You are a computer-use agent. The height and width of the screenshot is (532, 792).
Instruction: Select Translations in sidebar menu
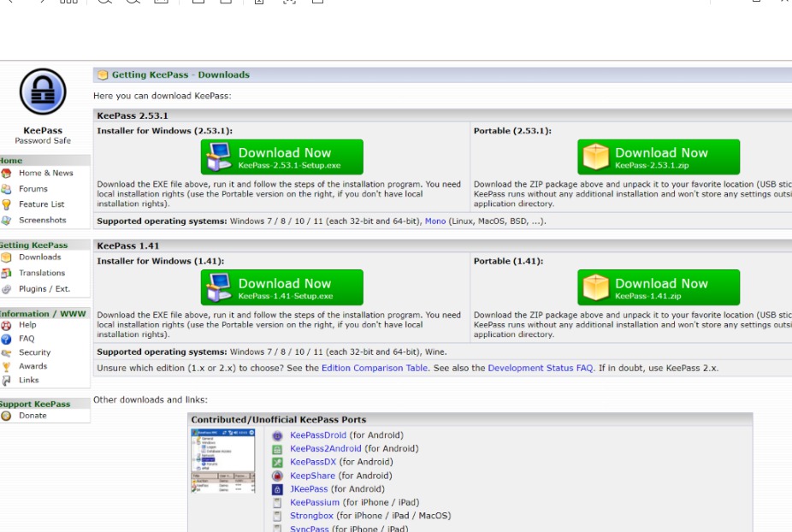tap(42, 272)
